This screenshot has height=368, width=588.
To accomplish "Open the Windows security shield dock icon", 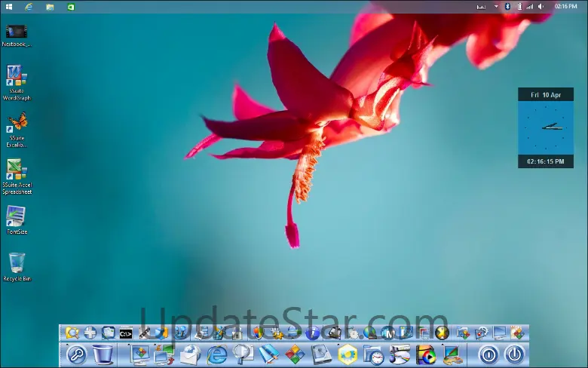I will coord(257,333).
